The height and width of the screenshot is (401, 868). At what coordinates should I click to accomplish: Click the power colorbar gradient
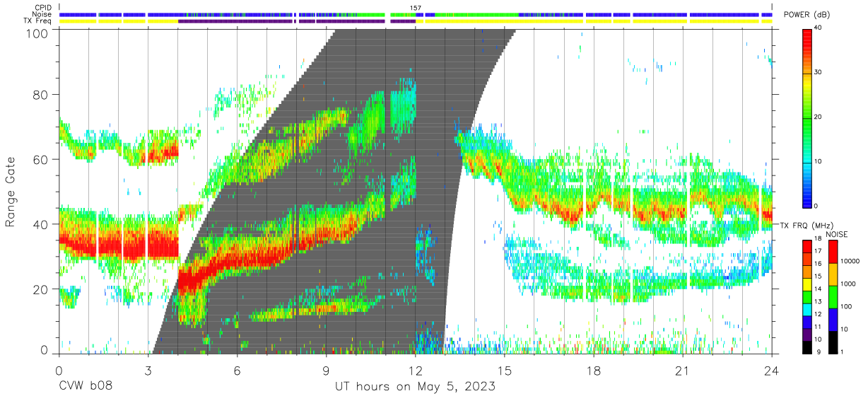tap(807, 117)
